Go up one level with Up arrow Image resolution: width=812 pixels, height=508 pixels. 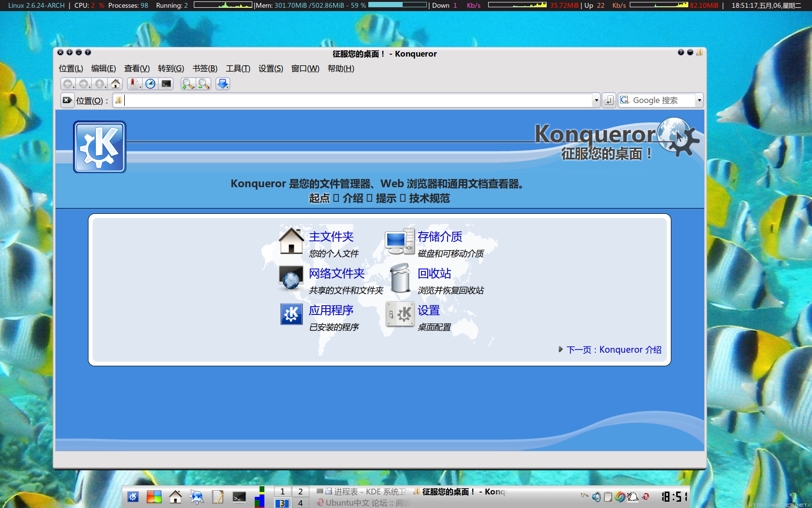pyautogui.click(x=100, y=84)
